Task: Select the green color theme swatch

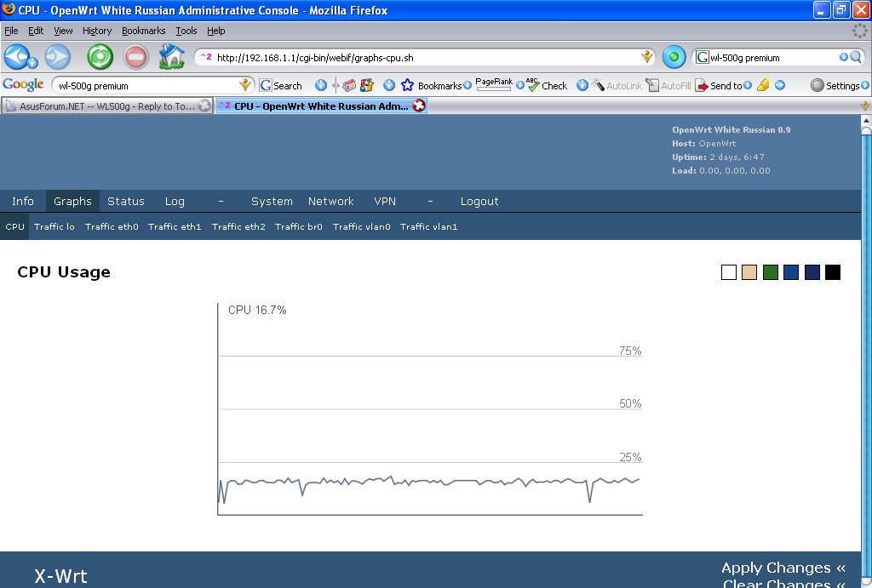Action: click(771, 272)
